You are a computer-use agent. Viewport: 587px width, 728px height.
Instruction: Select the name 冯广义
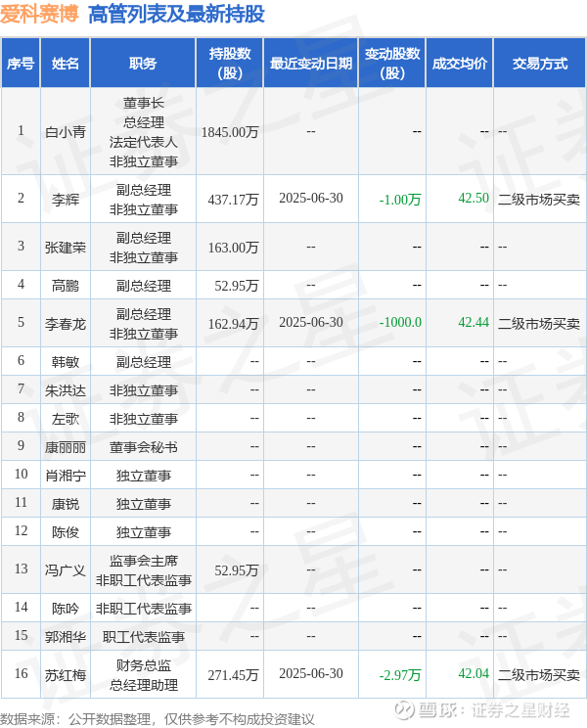pos(66,570)
